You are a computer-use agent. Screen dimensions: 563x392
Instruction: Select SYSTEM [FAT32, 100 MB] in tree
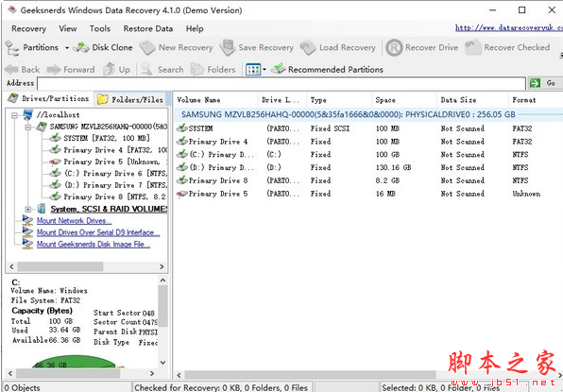(x=107, y=138)
